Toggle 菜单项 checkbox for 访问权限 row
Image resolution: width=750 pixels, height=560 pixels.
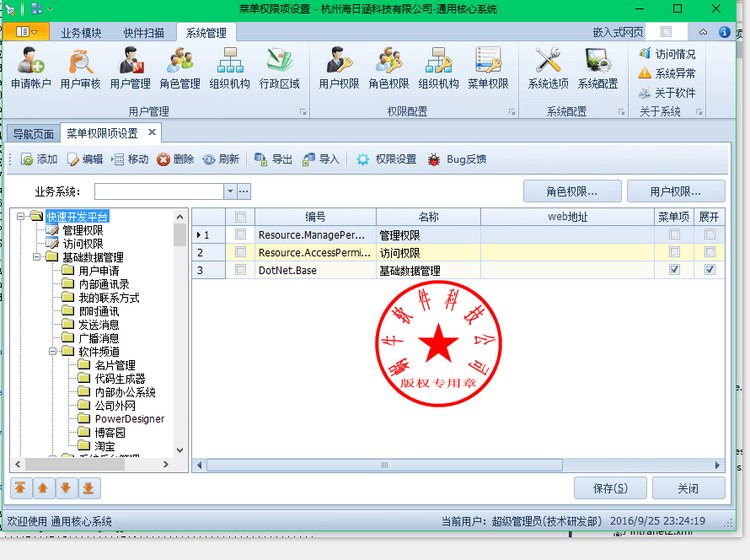tap(674, 252)
